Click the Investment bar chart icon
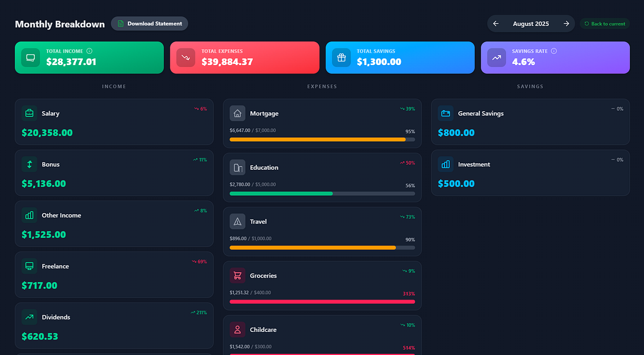Screen dimensions: 644x355 click(446, 164)
